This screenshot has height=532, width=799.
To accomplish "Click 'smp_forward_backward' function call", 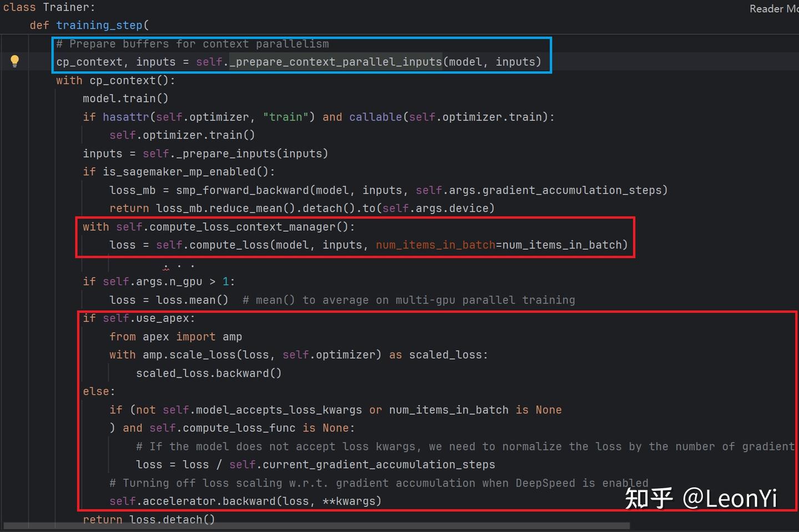I will pyautogui.click(x=242, y=190).
